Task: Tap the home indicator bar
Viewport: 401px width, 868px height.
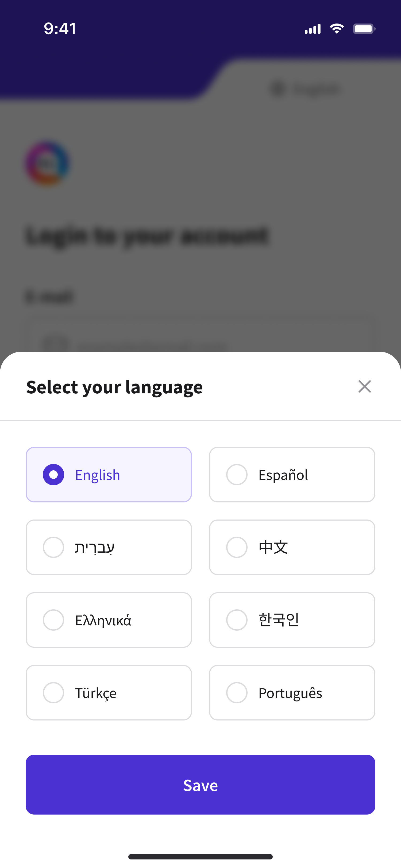Action: pos(200,857)
